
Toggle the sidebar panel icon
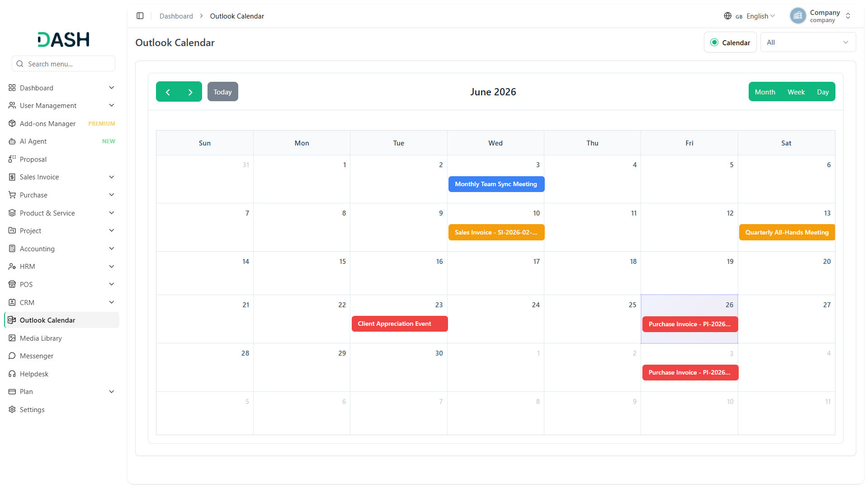140,16
